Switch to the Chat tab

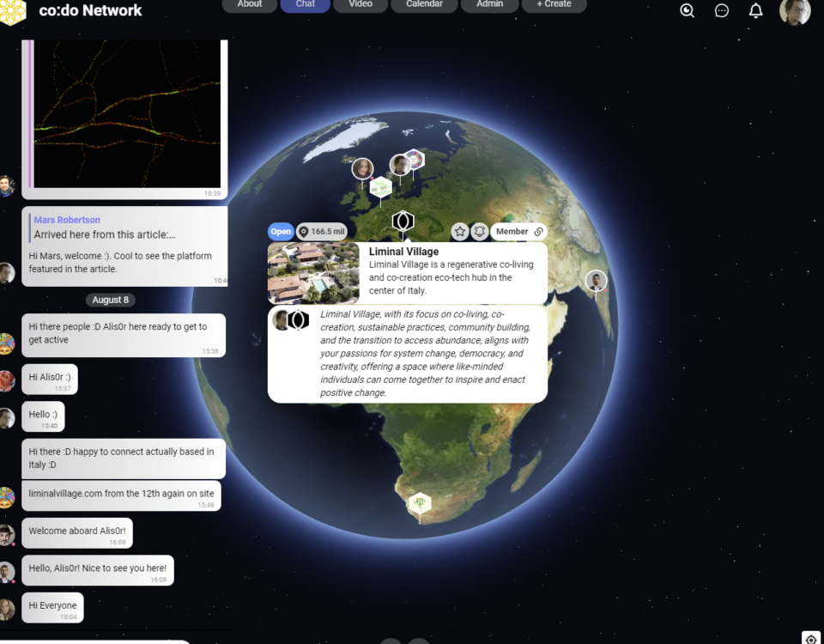pos(306,4)
